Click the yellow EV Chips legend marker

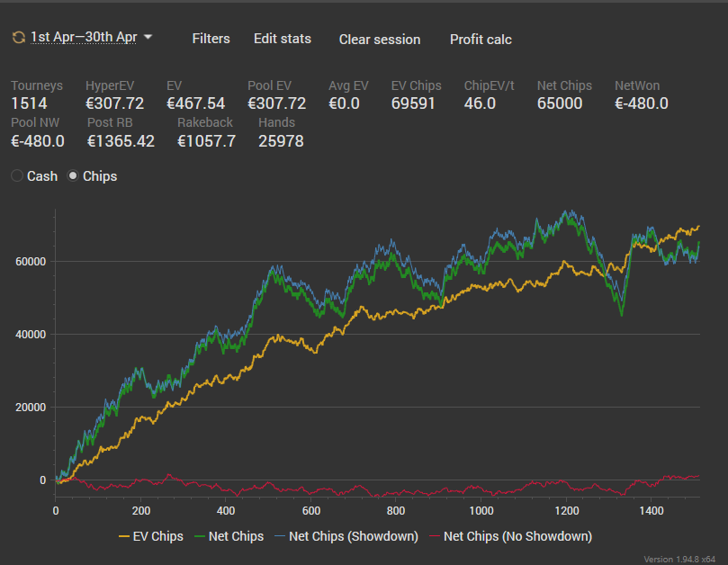click(x=124, y=537)
